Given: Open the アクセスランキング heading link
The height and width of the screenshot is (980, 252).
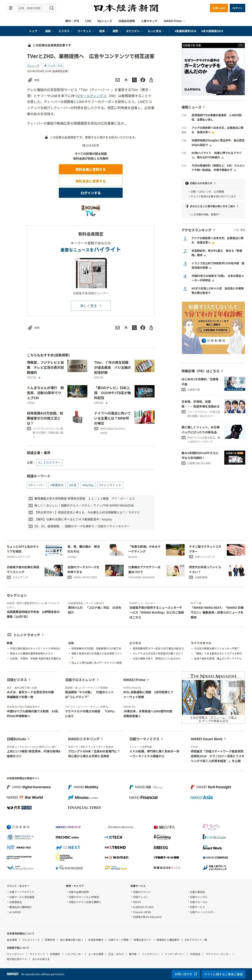Looking at the screenshot, I should 198,230.
